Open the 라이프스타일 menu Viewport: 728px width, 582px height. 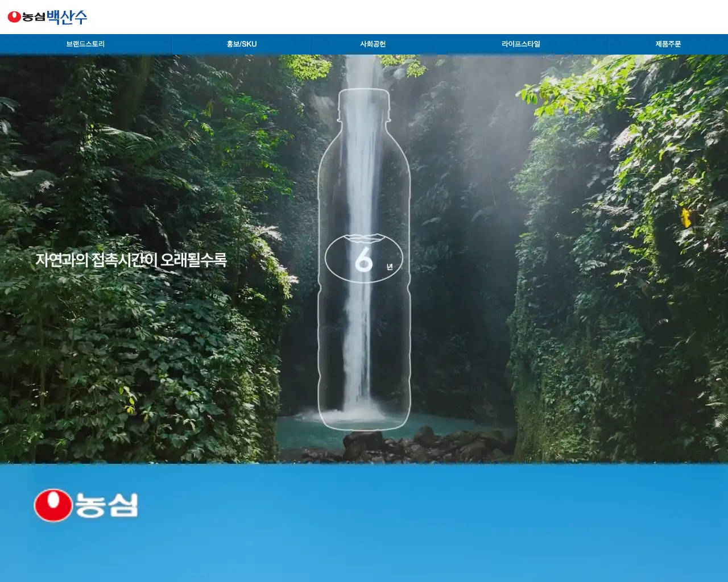(x=521, y=44)
